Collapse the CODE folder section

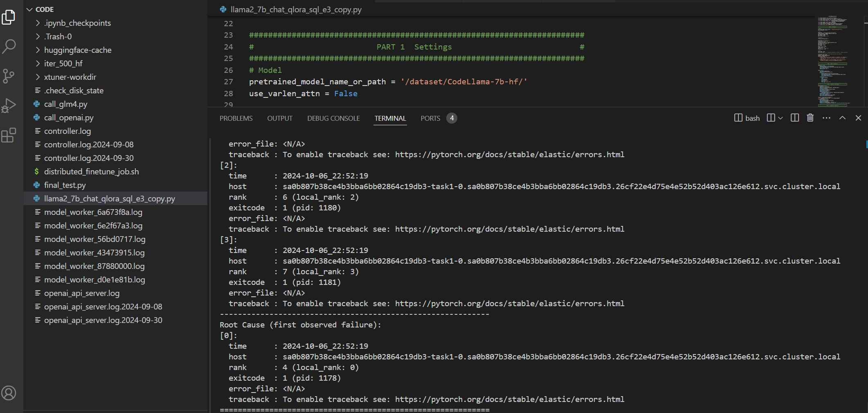tap(29, 9)
